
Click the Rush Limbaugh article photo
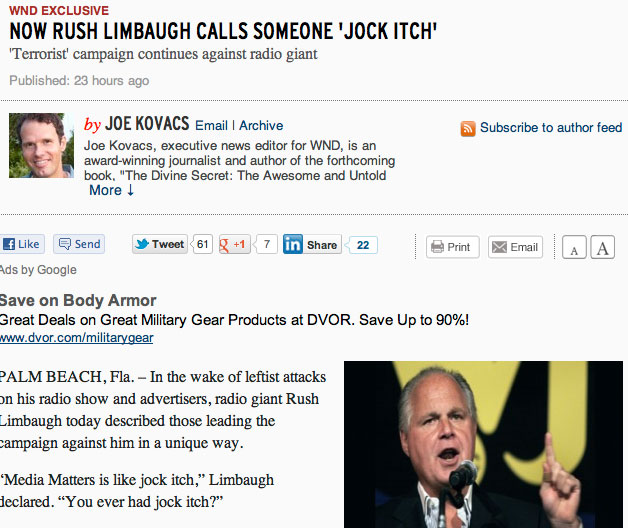coord(483,444)
